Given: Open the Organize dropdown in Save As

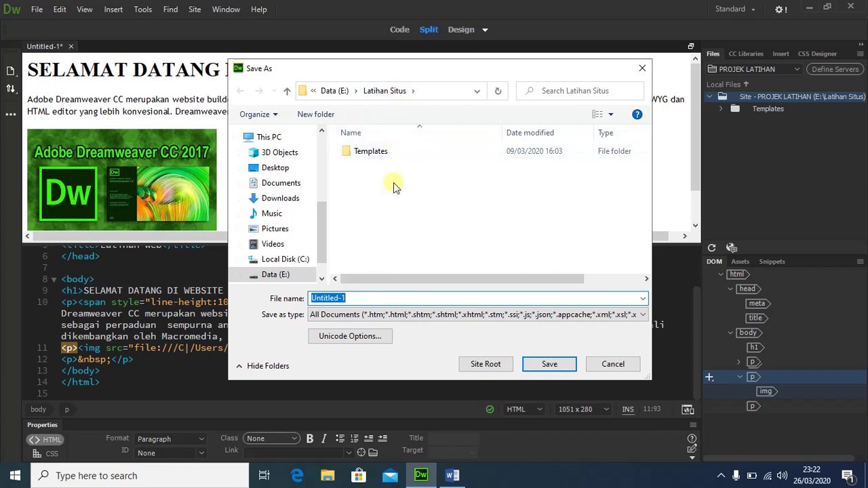Looking at the screenshot, I should (258, 115).
